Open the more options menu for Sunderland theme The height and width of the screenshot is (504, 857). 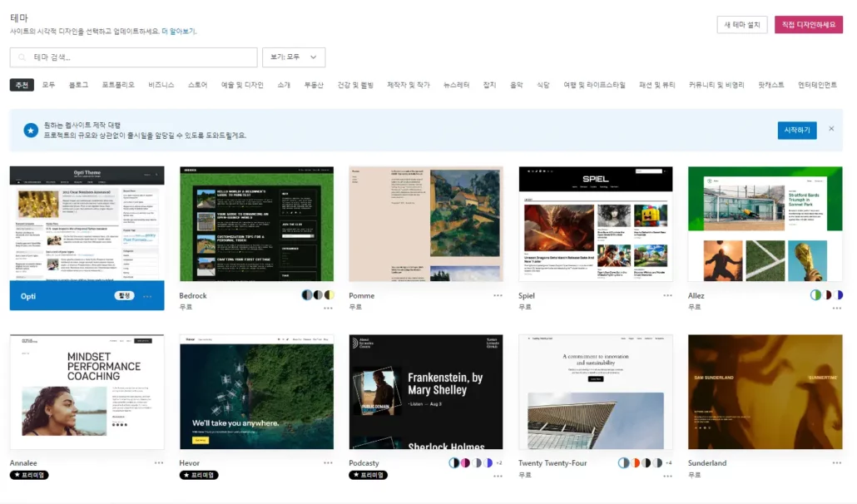tap(837, 462)
